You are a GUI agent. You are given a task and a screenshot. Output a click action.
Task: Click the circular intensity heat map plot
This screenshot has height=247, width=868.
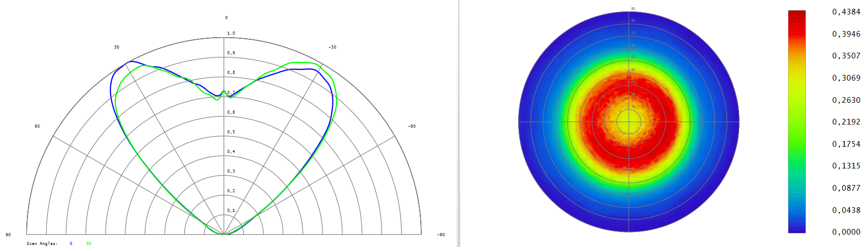tap(629, 122)
